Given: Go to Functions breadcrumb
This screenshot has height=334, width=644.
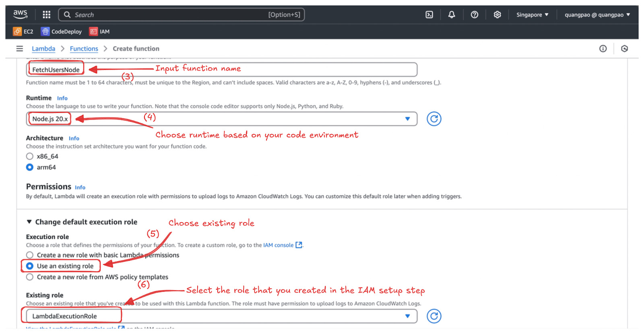Looking at the screenshot, I should pyautogui.click(x=84, y=49).
